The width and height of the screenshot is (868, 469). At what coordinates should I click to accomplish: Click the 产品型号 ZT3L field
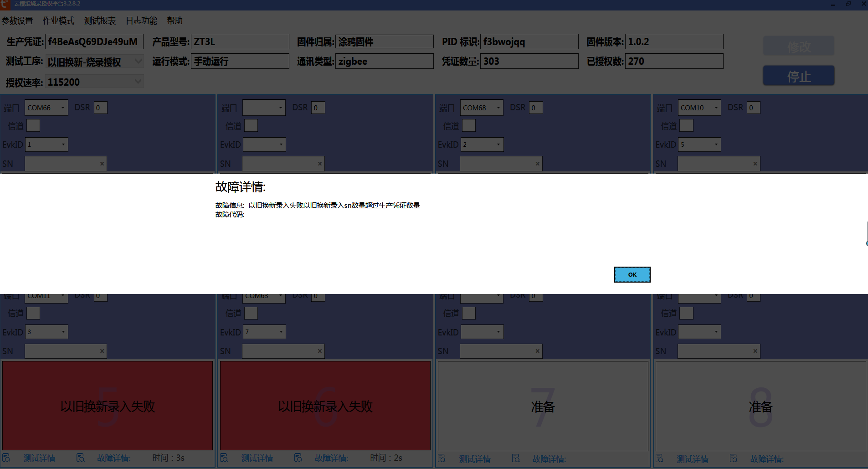[x=240, y=41]
